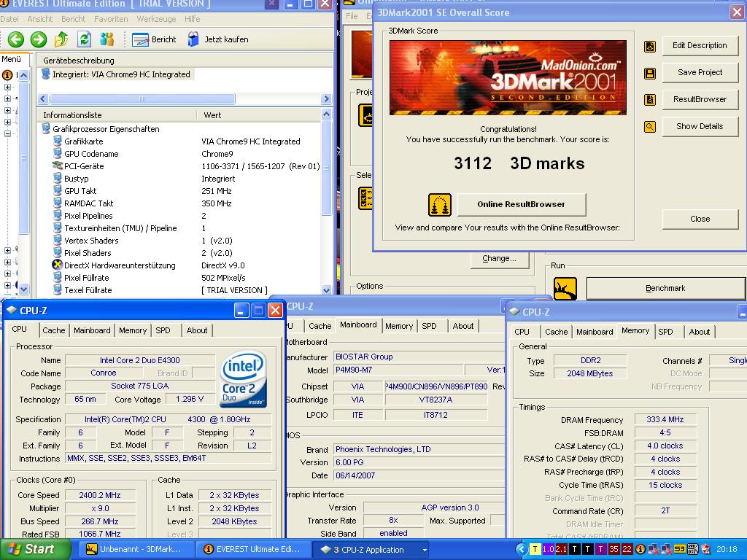747x560 pixels.
Task: Select Cache tab in middle CPU-Z window
Action: coord(320,326)
